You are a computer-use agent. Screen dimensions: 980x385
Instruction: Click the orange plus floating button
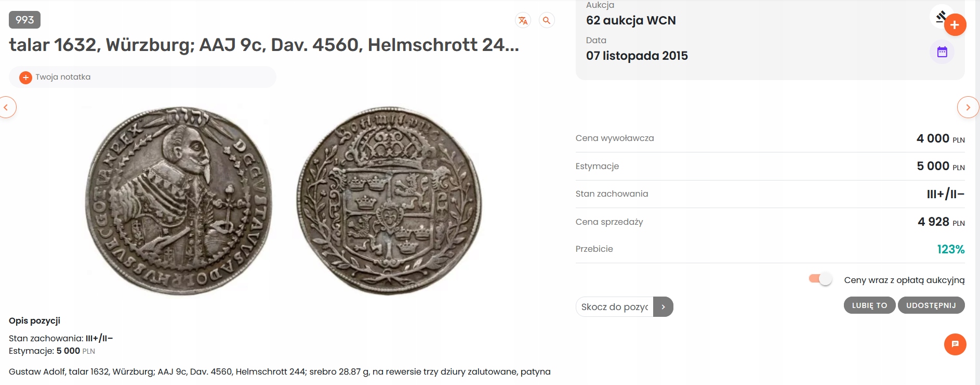[955, 25]
